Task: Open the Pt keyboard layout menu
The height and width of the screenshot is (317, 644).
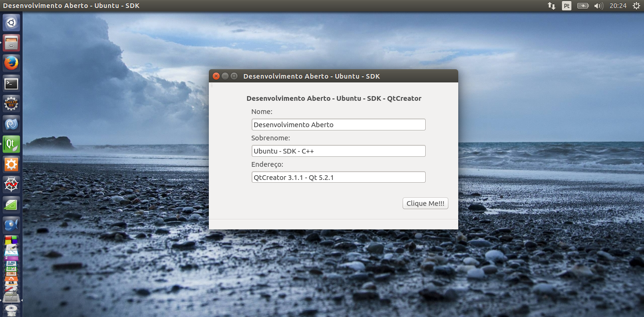Action: pyautogui.click(x=567, y=6)
